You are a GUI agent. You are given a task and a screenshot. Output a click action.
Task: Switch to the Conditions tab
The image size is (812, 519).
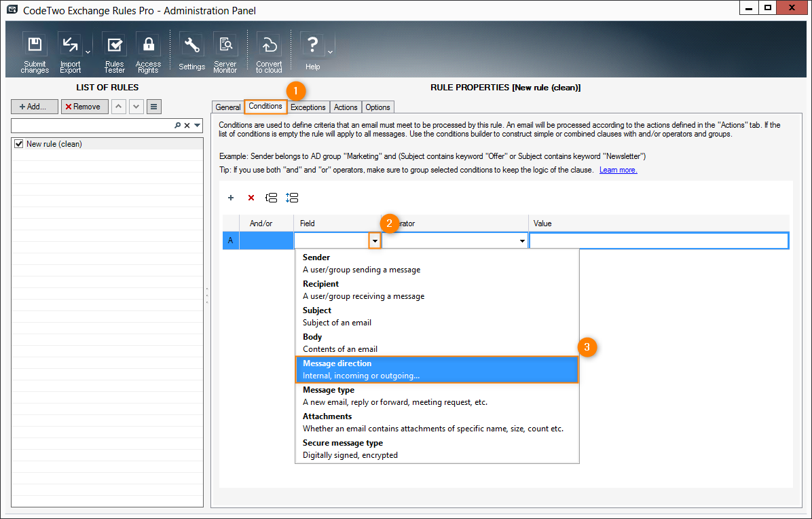(265, 106)
